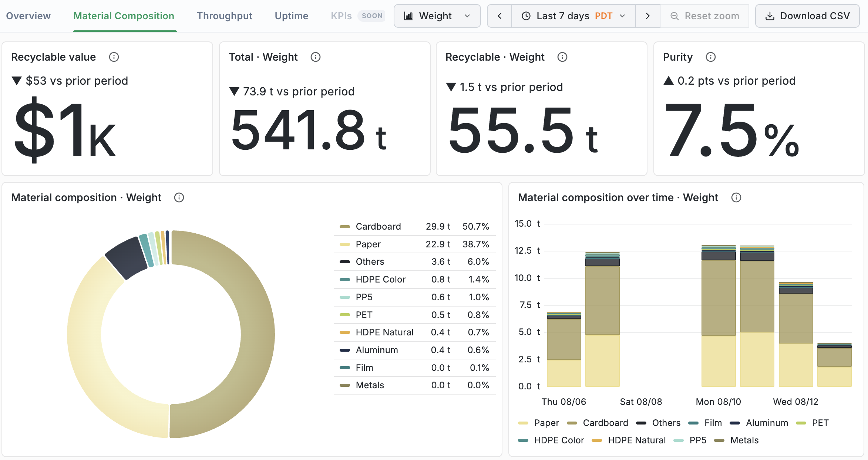Viewport: 868px width, 460px height.
Task: Toggle Others series in chart legend
Action: point(658,423)
